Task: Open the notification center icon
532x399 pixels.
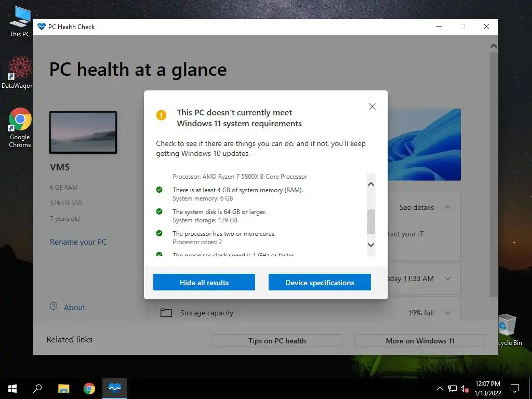Action: click(515, 389)
